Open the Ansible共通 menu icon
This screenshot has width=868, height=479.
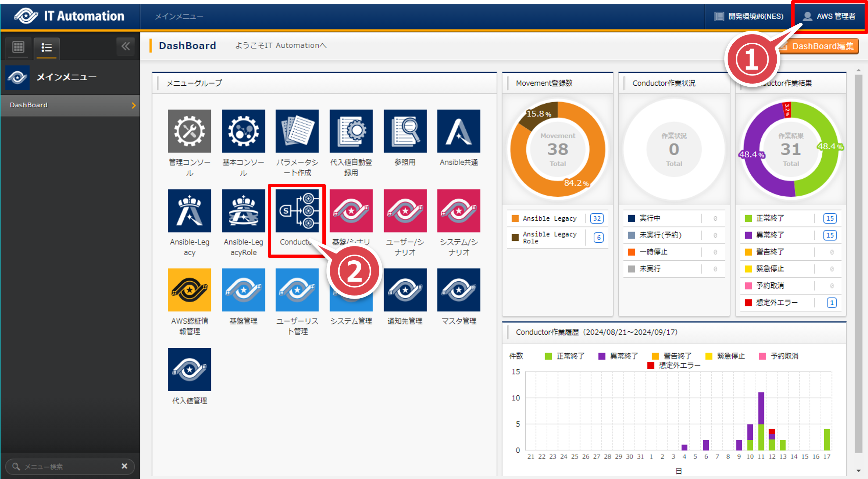[458, 131]
